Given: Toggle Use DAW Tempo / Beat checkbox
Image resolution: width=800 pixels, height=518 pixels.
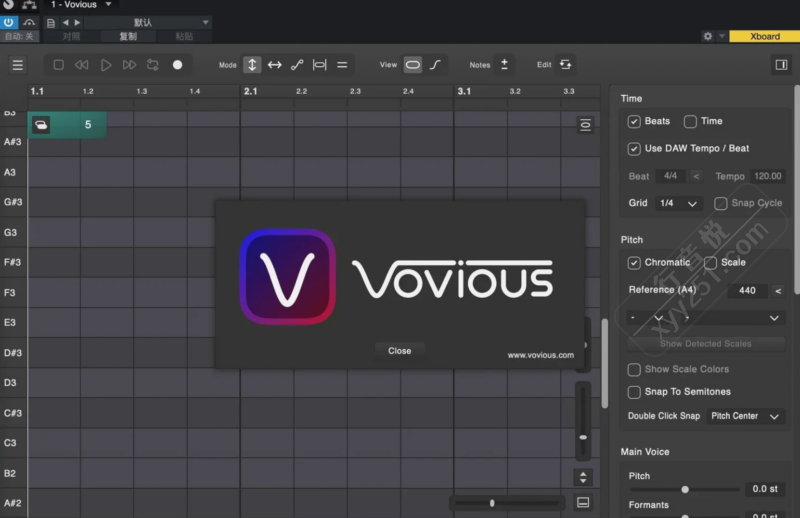Looking at the screenshot, I should [x=634, y=149].
